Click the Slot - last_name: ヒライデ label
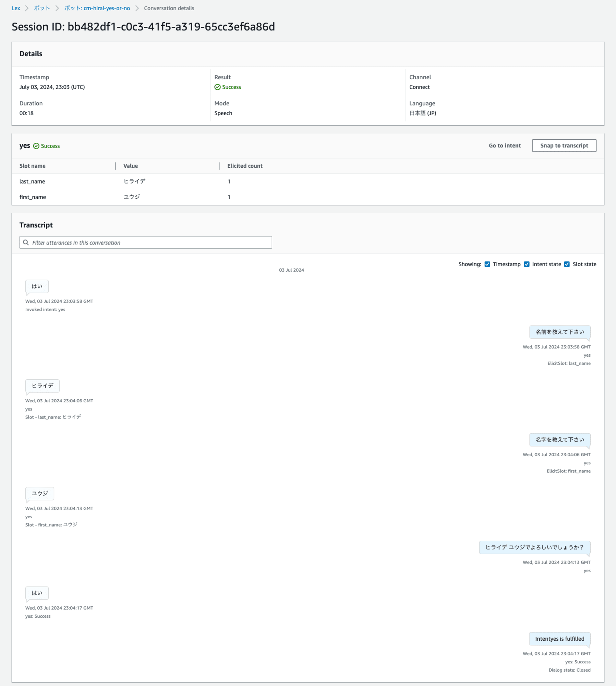This screenshot has width=616, height=686. [53, 417]
